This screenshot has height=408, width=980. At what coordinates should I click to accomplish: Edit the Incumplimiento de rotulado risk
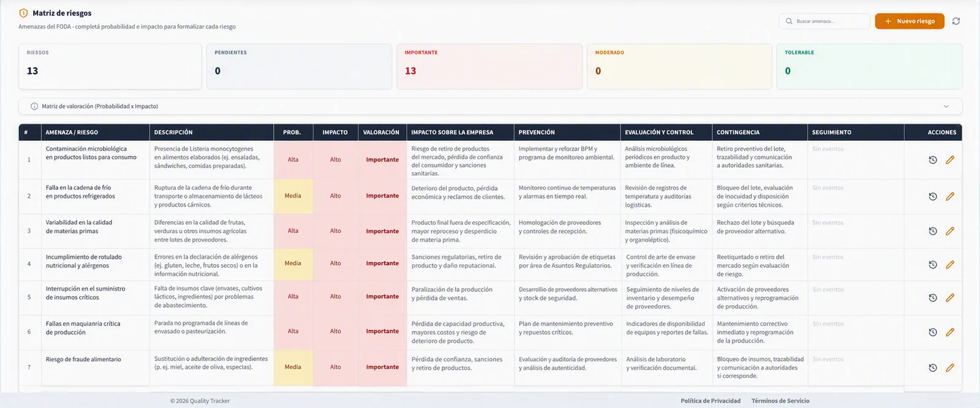950,265
